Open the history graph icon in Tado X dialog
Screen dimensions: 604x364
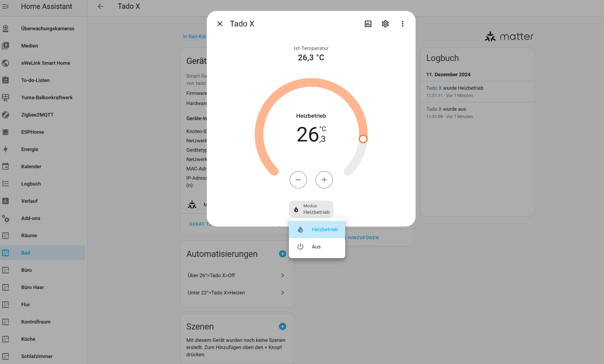tap(368, 24)
